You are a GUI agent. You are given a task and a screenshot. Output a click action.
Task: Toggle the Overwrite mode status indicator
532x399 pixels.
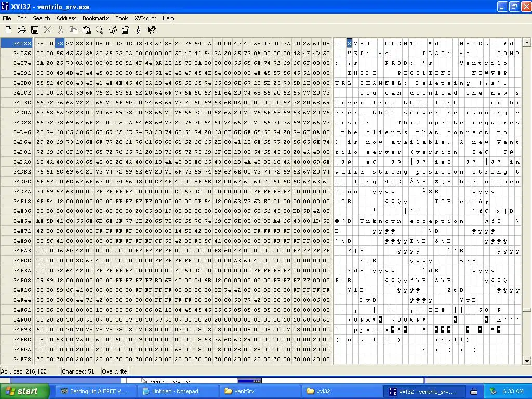114,371
